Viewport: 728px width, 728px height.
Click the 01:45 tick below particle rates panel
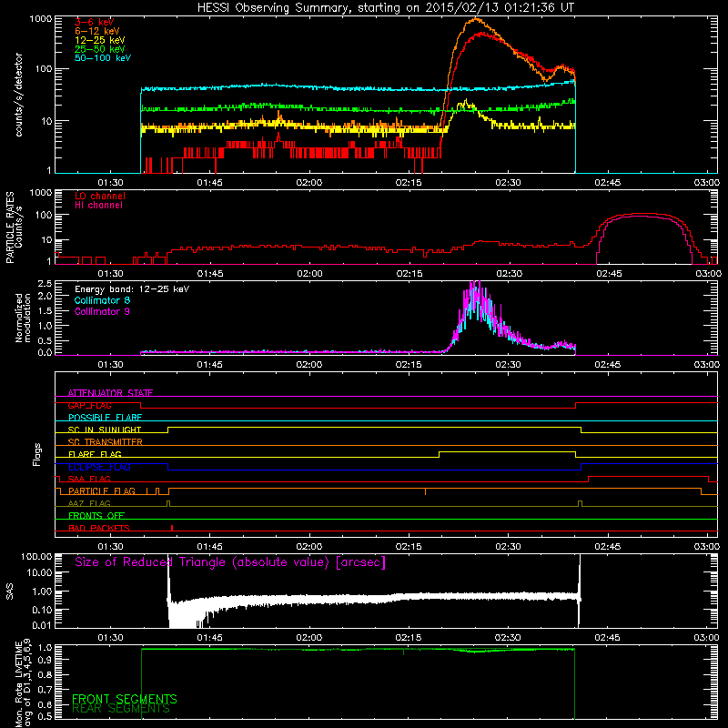210,274
